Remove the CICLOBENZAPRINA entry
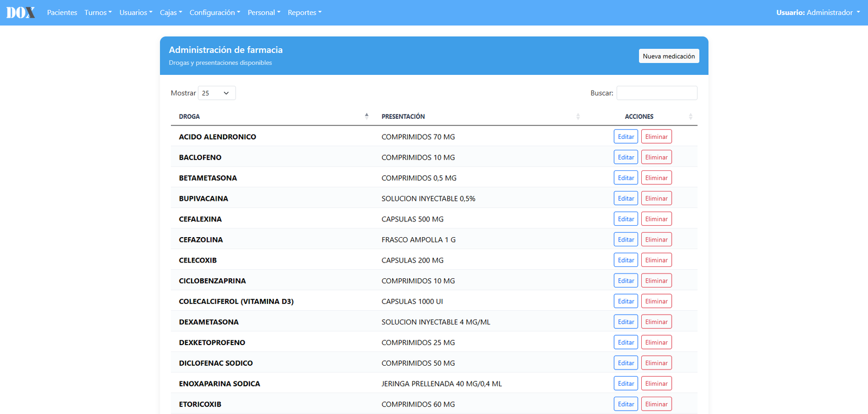 point(656,281)
